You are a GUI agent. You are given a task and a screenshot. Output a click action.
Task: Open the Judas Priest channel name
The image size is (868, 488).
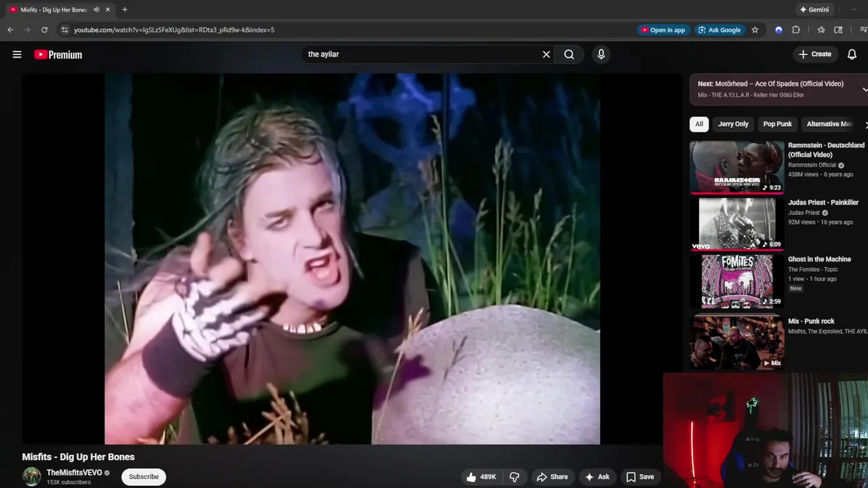[804, 213]
